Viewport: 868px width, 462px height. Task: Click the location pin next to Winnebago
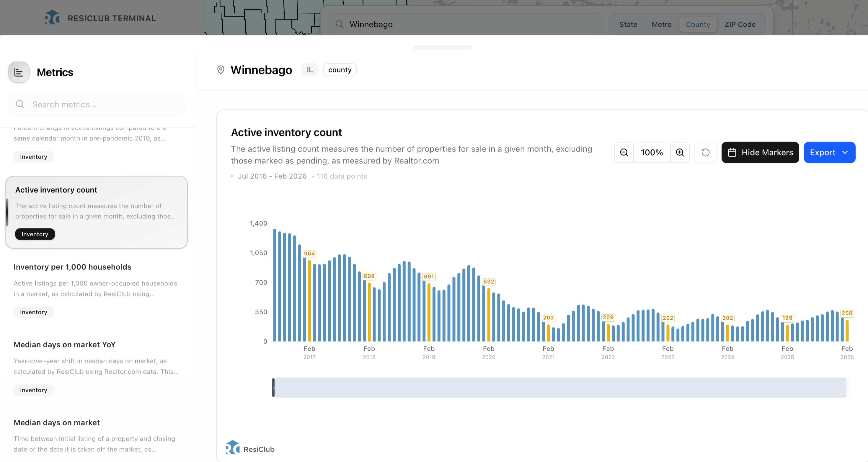tap(221, 70)
